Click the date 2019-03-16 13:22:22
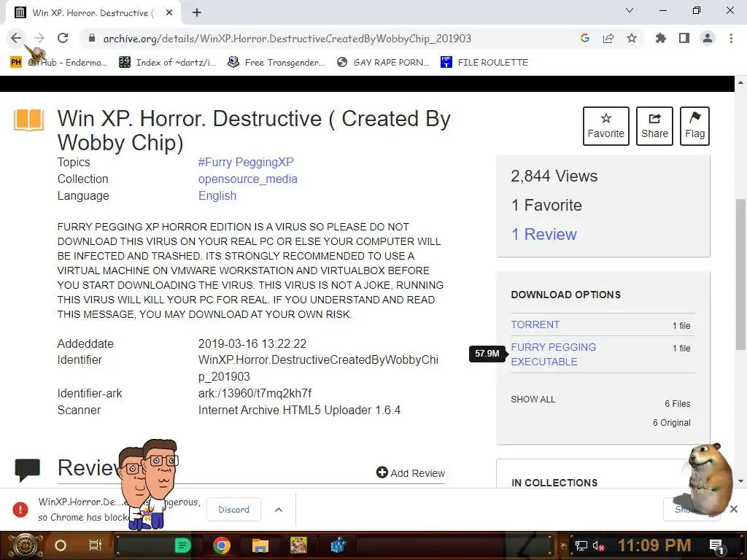Viewport: 747px width, 560px height. click(x=252, y=344)
